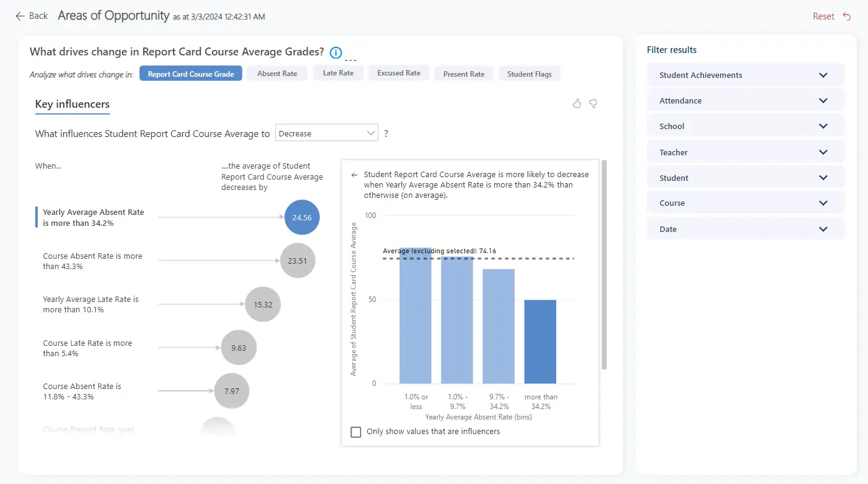Open the Decrease influence dropdown
Screen dimensions: 868x484
(x=326, y=132)
